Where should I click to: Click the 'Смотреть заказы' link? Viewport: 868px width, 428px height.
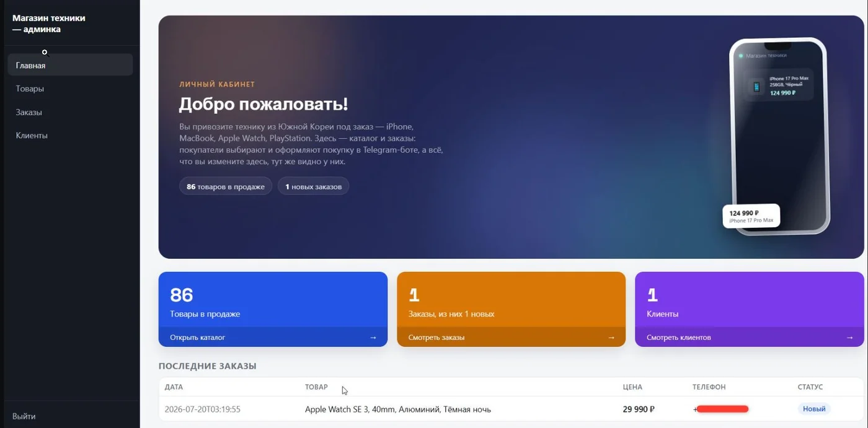pyautogui.click(x=436, y=338)
